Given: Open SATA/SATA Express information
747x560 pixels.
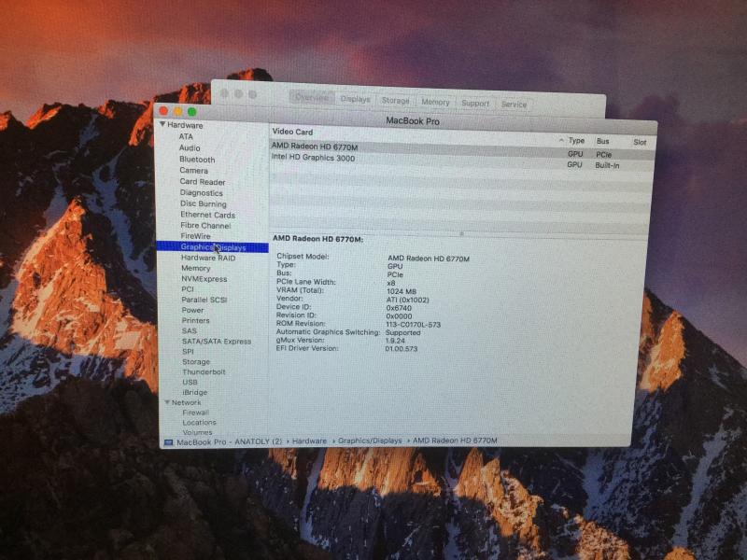Looking at the screenshot, I should coord(217,342).
